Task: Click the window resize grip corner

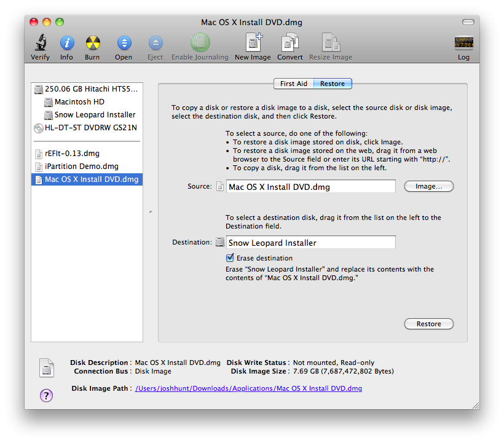Action: tap(476, 406)
